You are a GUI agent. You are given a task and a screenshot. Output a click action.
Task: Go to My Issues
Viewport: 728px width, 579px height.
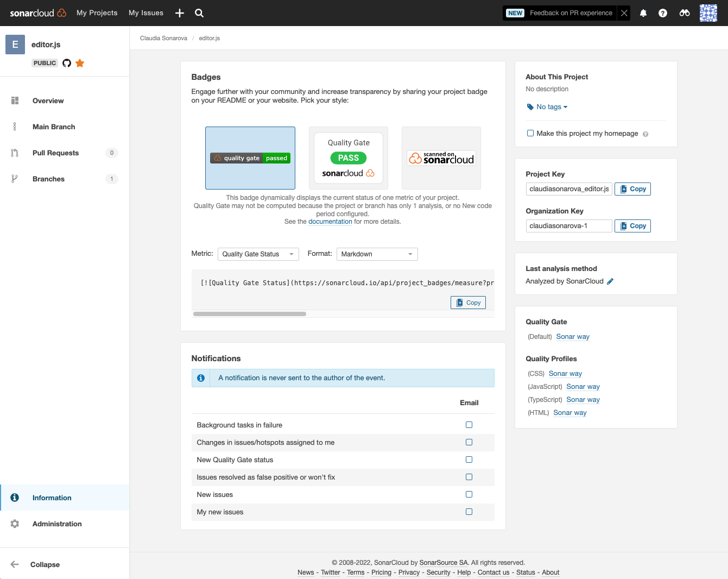click(146, 13)
